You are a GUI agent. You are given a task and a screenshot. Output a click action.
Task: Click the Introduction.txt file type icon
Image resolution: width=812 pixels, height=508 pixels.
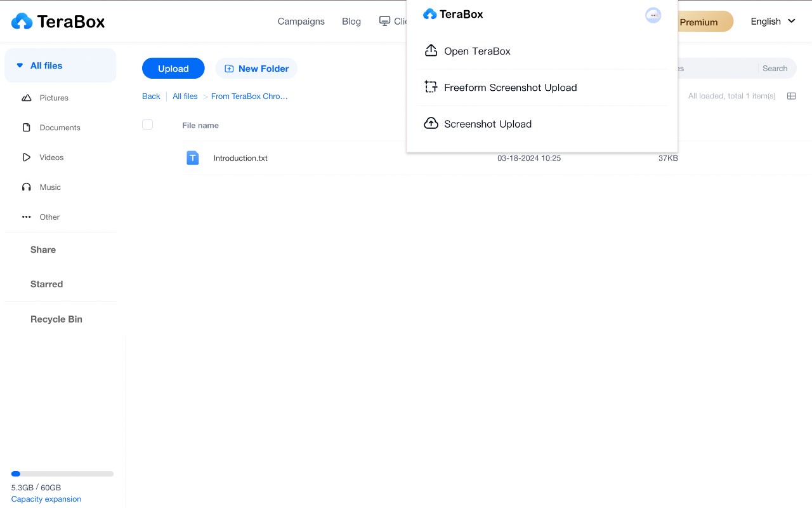pos(193,158)
